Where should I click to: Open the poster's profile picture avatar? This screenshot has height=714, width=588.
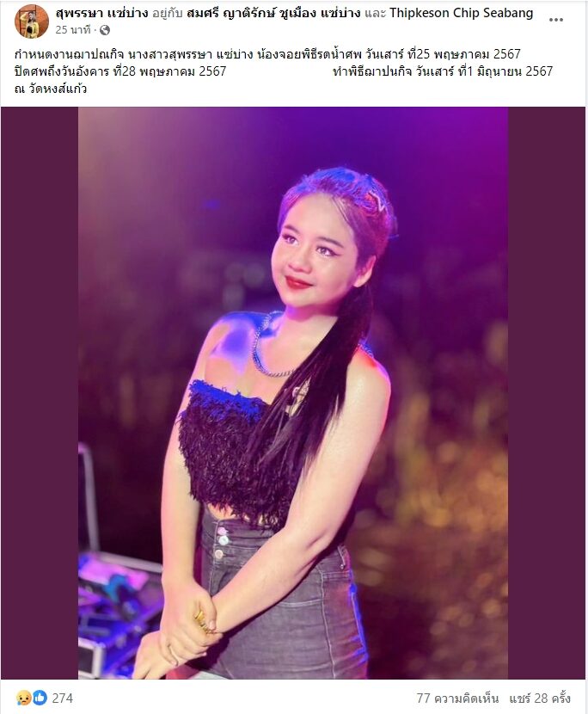(x=32, y=21)
